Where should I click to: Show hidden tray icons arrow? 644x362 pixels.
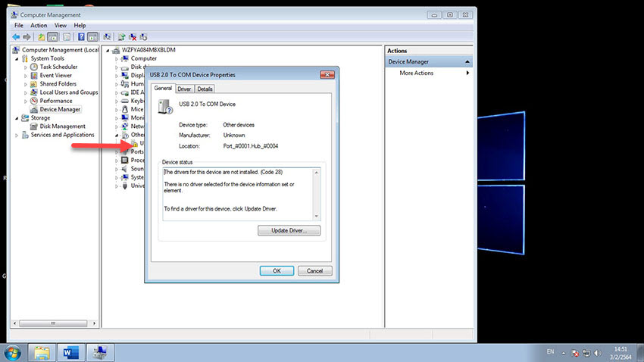tap(564, 353)
